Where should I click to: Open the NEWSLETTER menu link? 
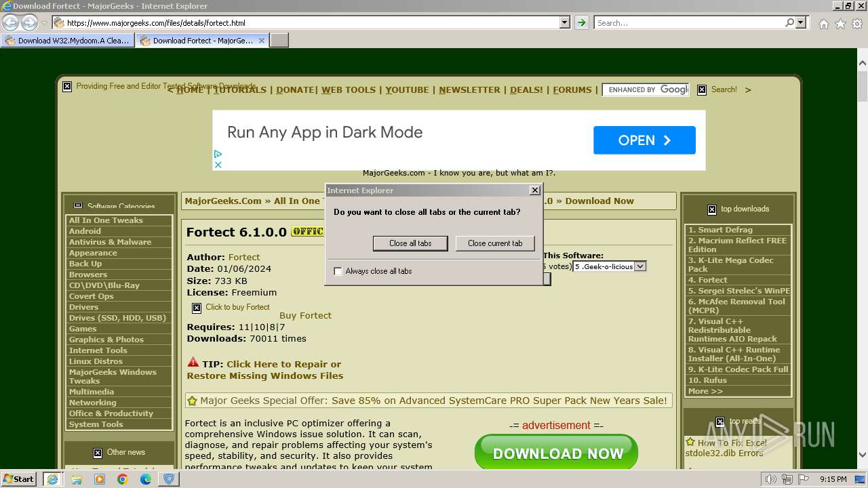(469, 89)
